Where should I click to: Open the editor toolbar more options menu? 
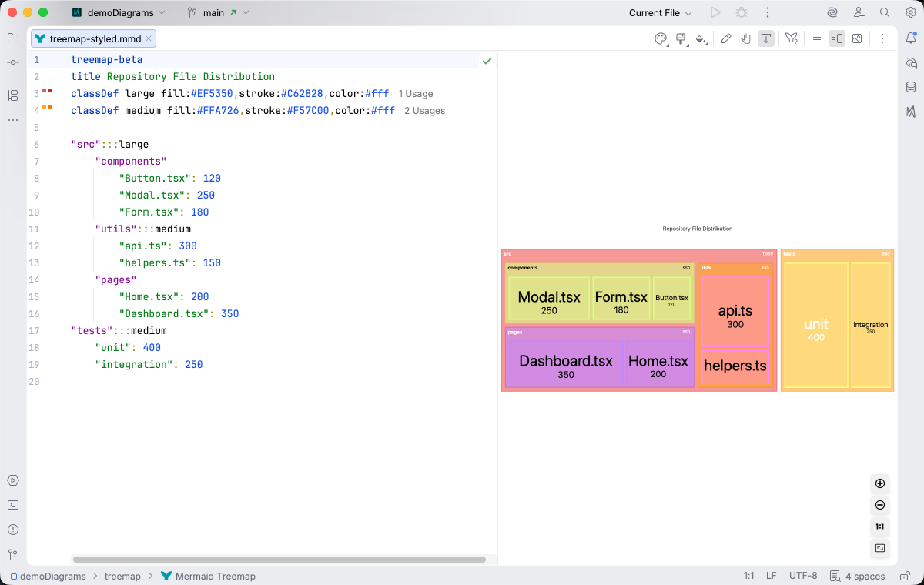pos(882,38)
